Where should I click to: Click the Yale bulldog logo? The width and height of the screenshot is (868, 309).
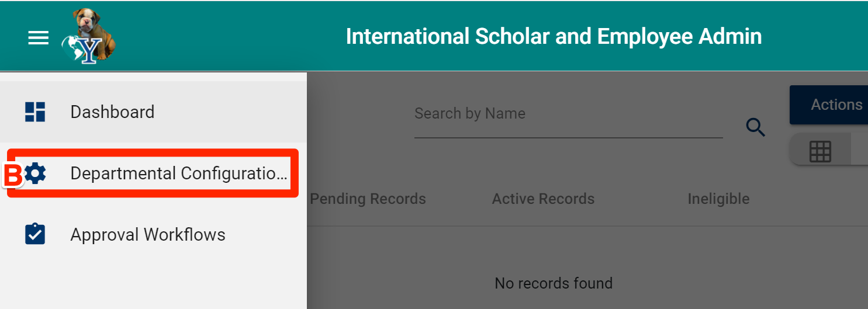(x=88, y=36)
